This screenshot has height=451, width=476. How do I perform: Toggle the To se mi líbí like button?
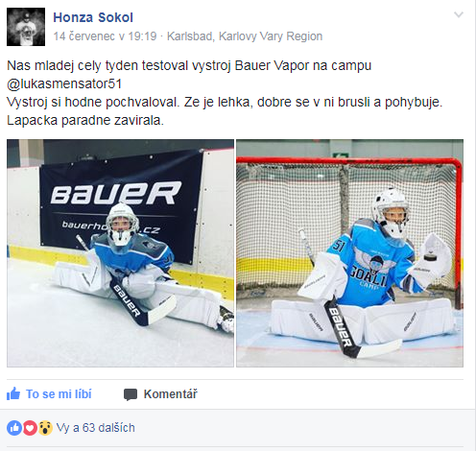[x=49, y=394]
